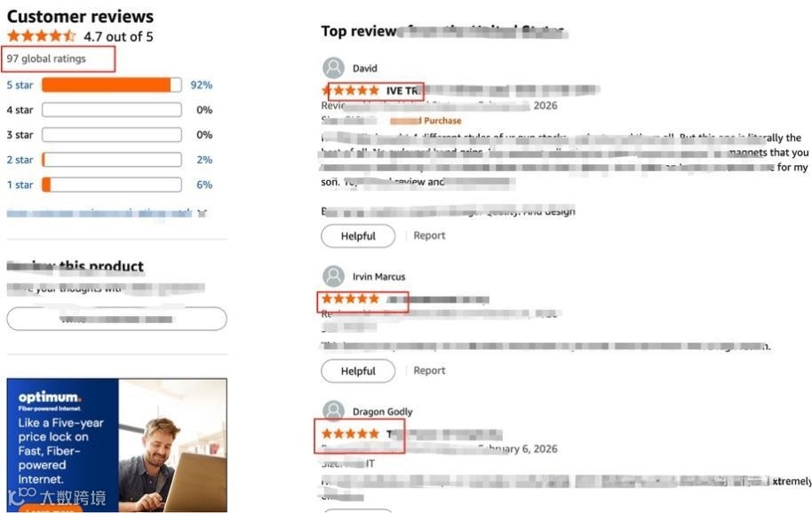Open the Optimum fiber internet advertisement
812x513 pixels.
pos(117,446)
